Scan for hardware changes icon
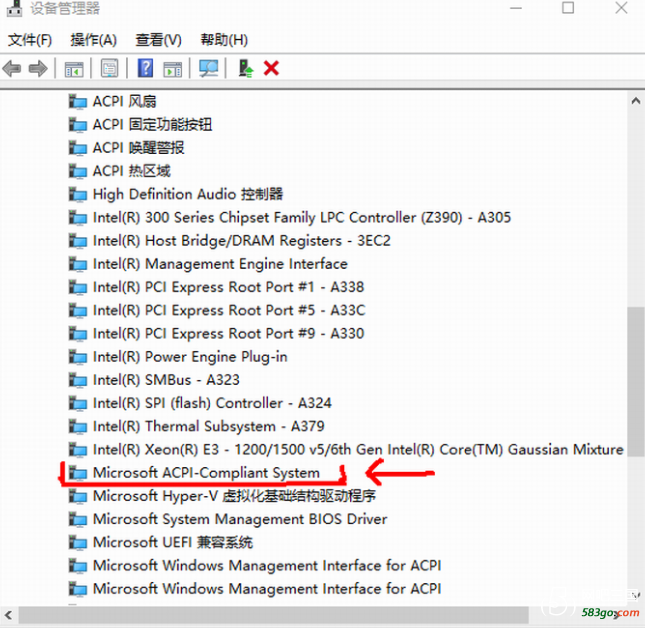Screen dimensions: 645x628 tap(209, 68)
